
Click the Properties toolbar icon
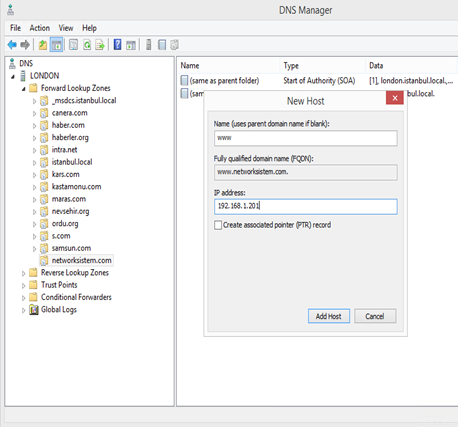(x=73, y=45)
